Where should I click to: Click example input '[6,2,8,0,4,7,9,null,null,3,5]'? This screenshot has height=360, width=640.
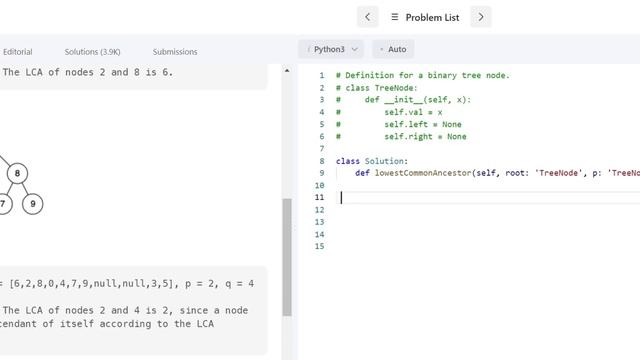pos(94,284)
